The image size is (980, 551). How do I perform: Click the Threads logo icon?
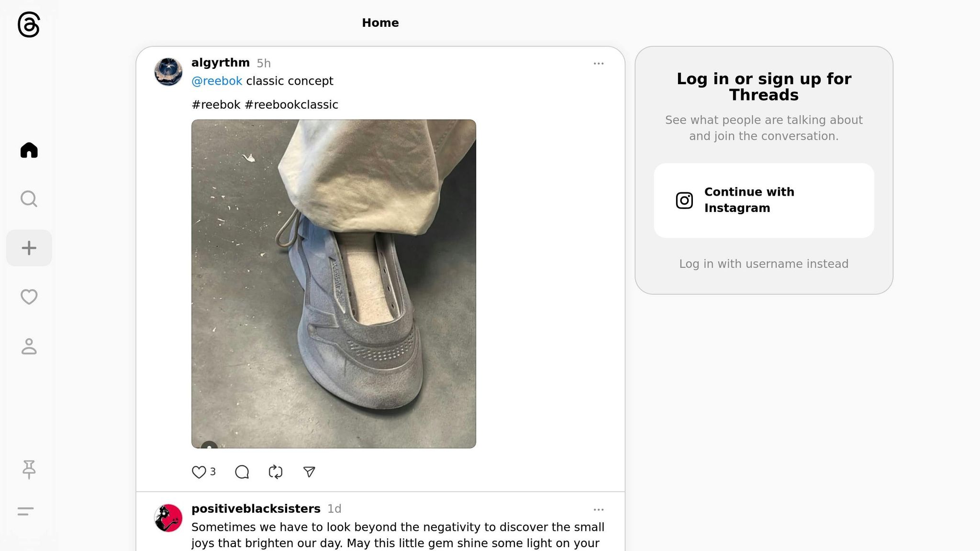pos(29,24)
